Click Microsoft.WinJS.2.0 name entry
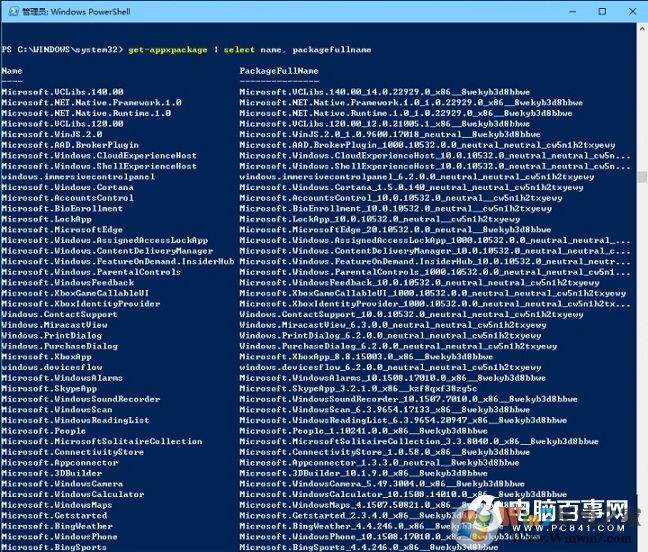 (52, 134)
